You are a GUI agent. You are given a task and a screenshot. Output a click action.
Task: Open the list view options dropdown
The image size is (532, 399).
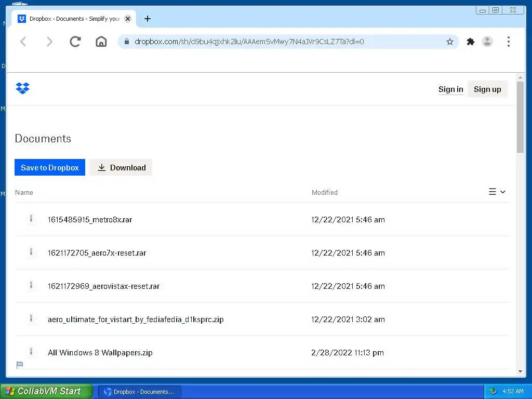point(497,192)
